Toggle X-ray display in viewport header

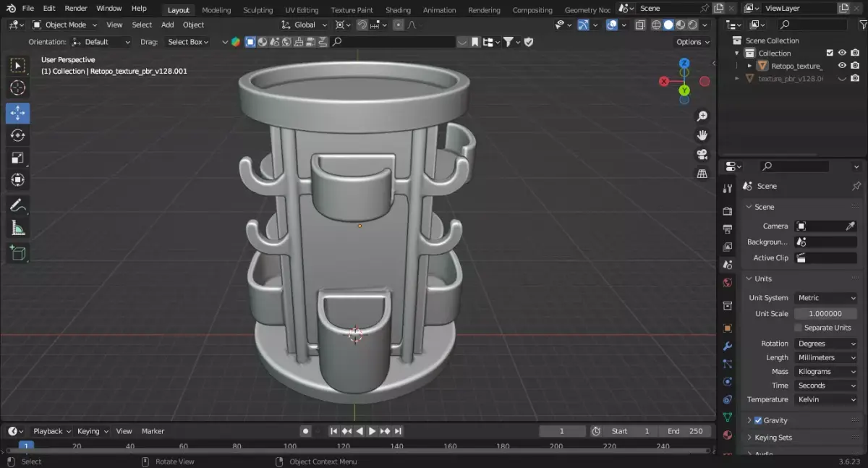click(640, 25)
